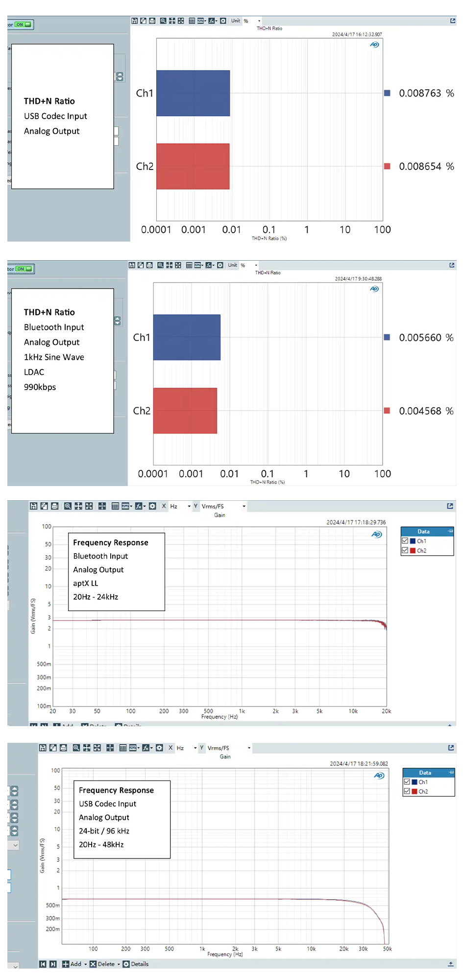464x980 pixels.
Task: Pop out the USB Codec THD+N Ratio graph
Action: (453, 21)
